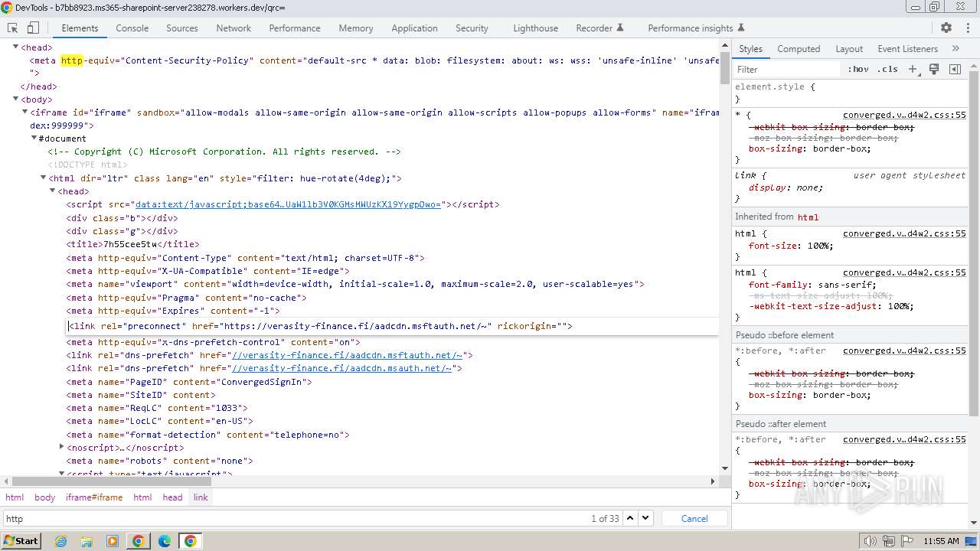Click the http search input field
Screen dimensions: 980x551
click(294, 518)
